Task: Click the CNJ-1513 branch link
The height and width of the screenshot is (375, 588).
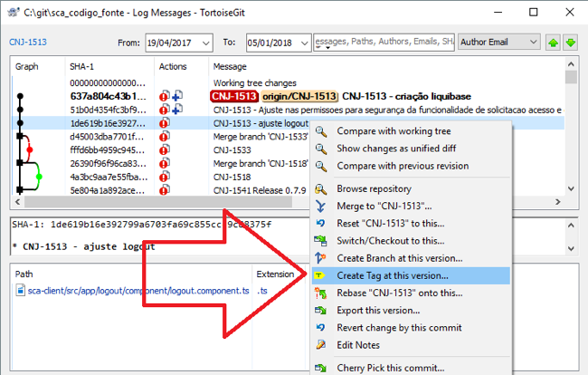Action: [x=27, y=42]
